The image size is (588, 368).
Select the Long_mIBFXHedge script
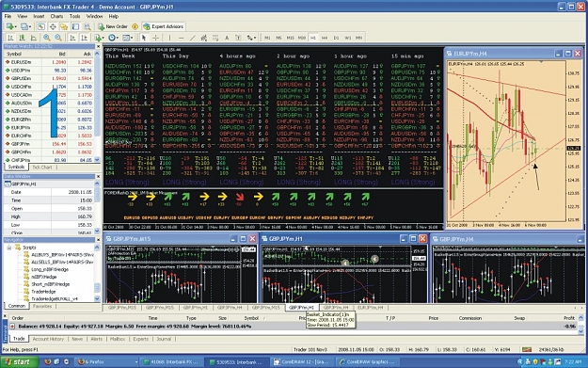50,269
